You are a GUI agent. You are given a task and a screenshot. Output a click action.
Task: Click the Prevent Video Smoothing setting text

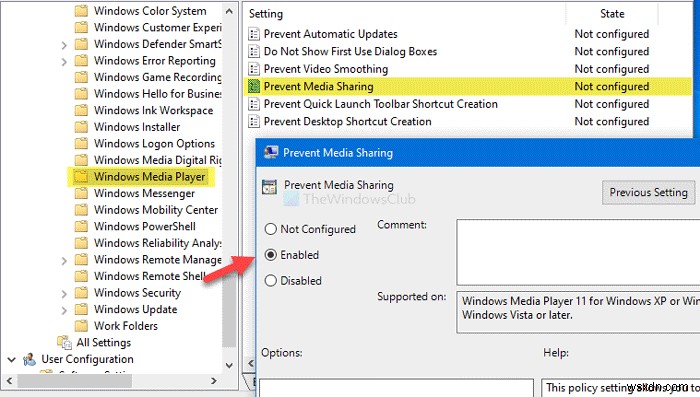click(x=326, y=69)
